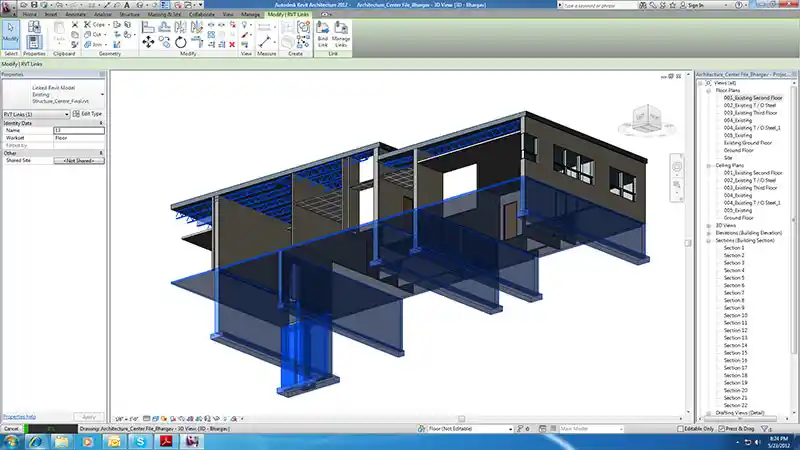Select the Mirror Draw Axis icon
The height and width of the screenshot is (450, 800).
pos(196,27)
